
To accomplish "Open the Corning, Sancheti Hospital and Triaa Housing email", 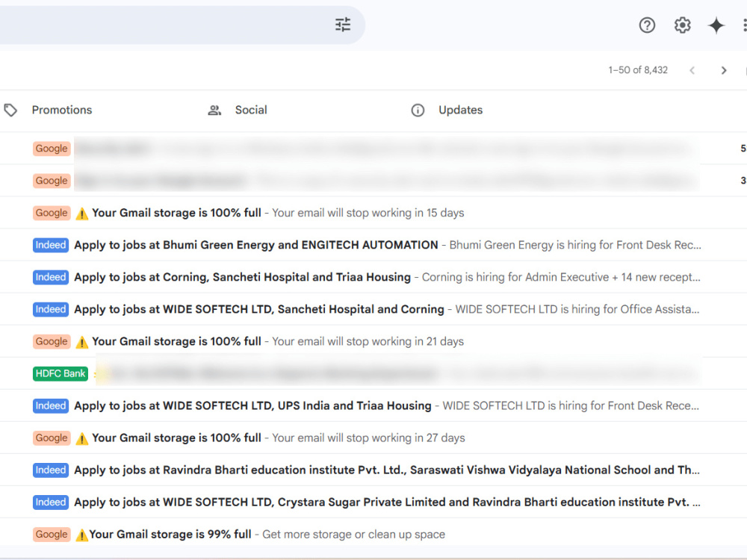I will (373, 277).
